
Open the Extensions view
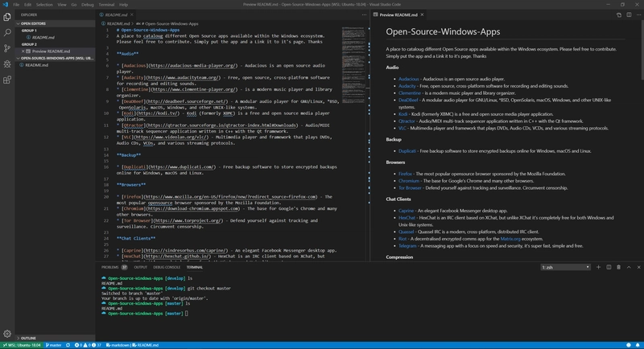click(x=7, y=80)
